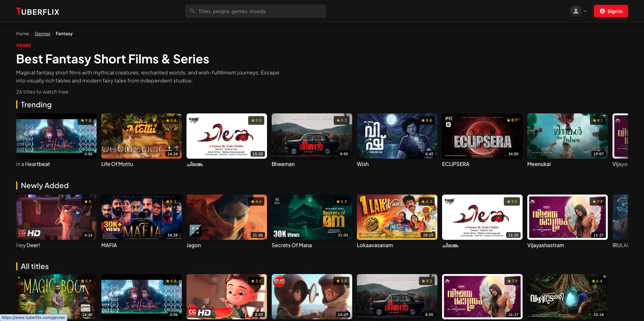
Task: Click the ECLIPSERA title text
Action: (455, 164)
